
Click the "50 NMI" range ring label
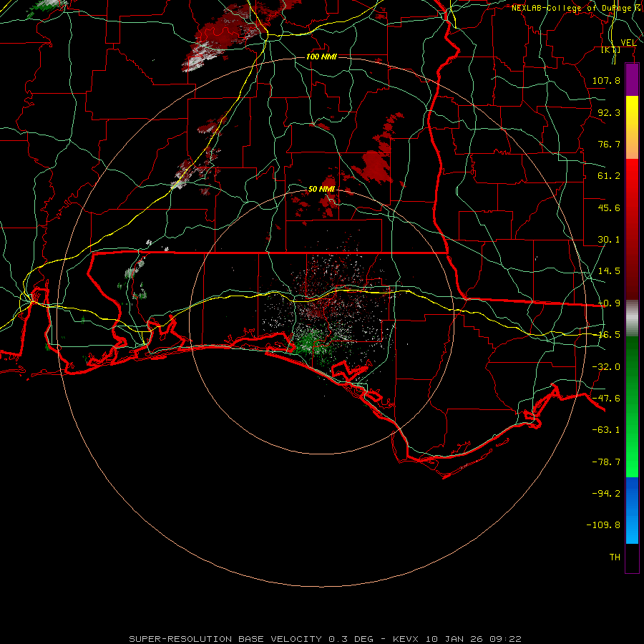[321, 189]
